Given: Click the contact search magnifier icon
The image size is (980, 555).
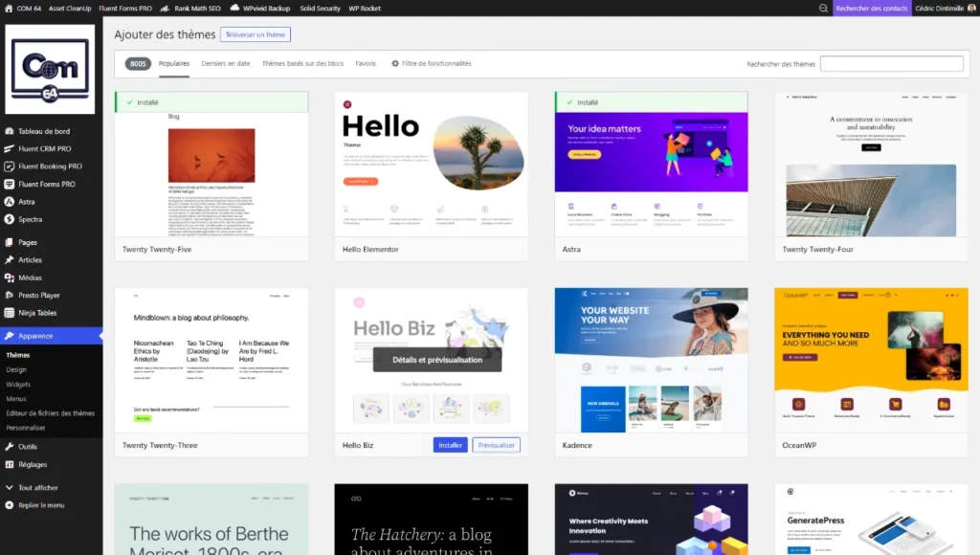Looking at the screenshot, I should tap(821, 9).
